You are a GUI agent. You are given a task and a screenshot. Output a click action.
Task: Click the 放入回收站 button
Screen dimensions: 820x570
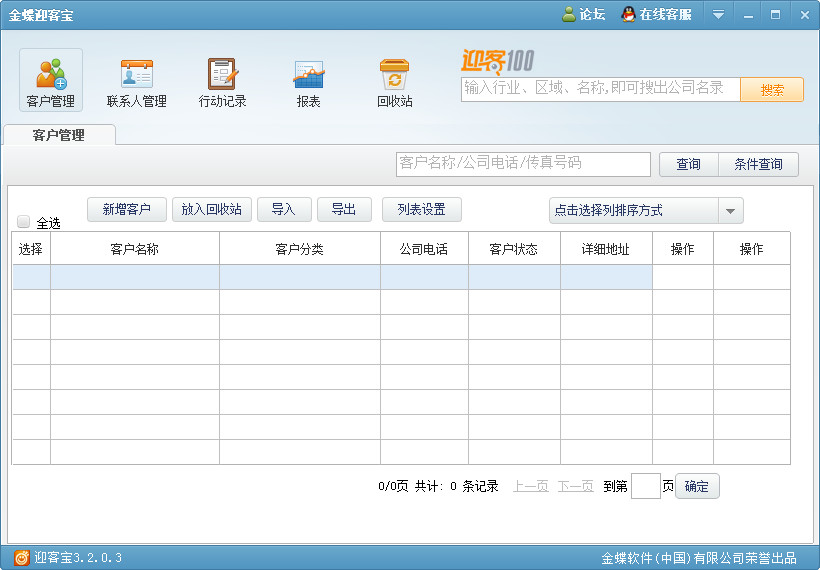[211, 209]
